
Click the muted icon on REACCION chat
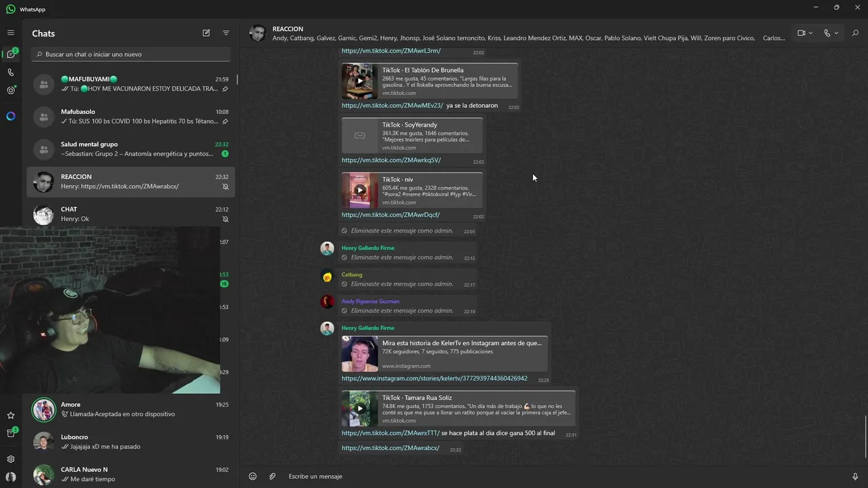[226, 187]
